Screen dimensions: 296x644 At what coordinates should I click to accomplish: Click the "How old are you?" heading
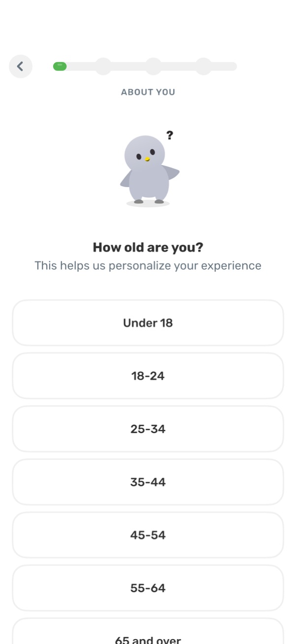[x=148, y=247]
